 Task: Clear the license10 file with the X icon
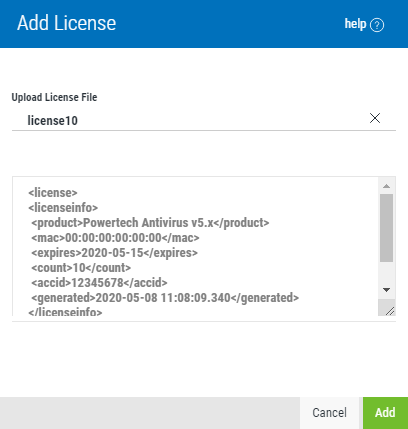[x=375, y=118]
